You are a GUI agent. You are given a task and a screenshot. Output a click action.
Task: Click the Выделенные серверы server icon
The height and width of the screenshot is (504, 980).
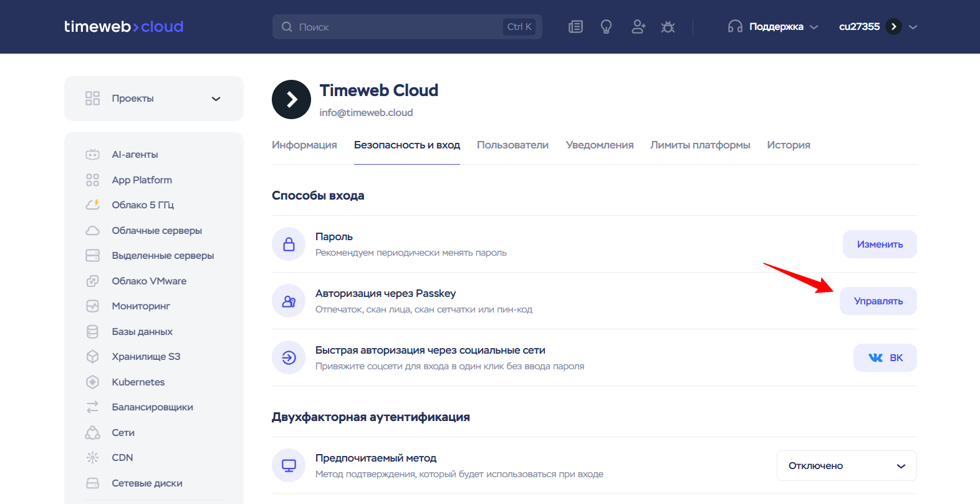(92, 256)
